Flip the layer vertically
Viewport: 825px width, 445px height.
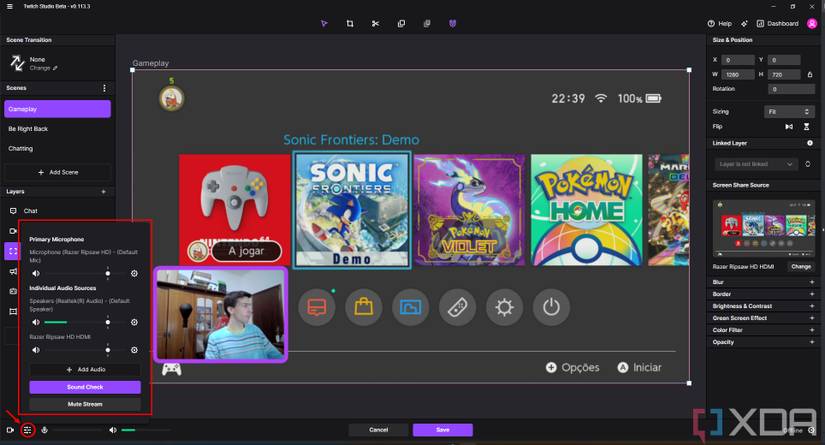pos(807,127)
